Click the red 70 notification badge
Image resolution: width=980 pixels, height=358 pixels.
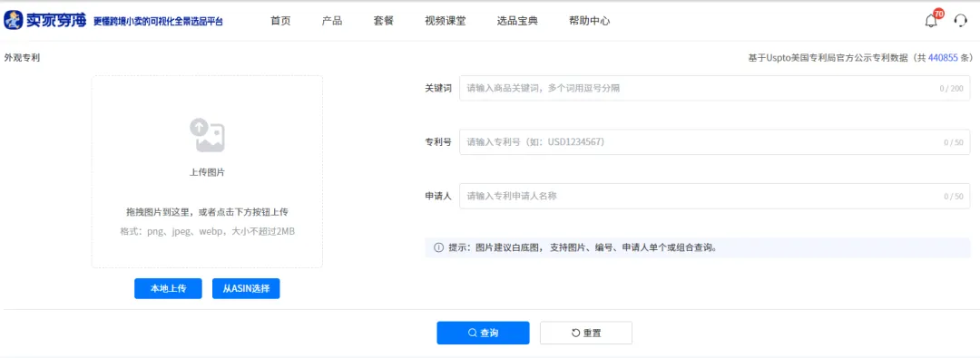pos(938,13)
